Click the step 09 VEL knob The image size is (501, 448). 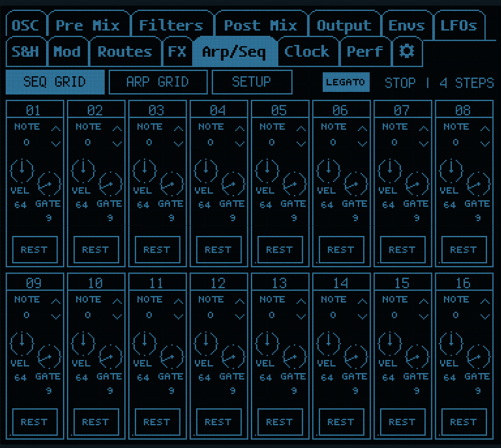point(22,344)
